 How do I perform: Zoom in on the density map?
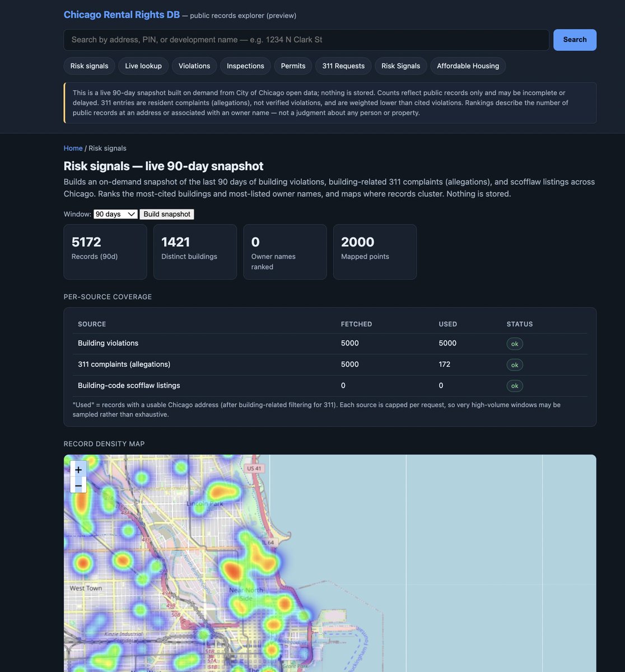coord(78,470)
